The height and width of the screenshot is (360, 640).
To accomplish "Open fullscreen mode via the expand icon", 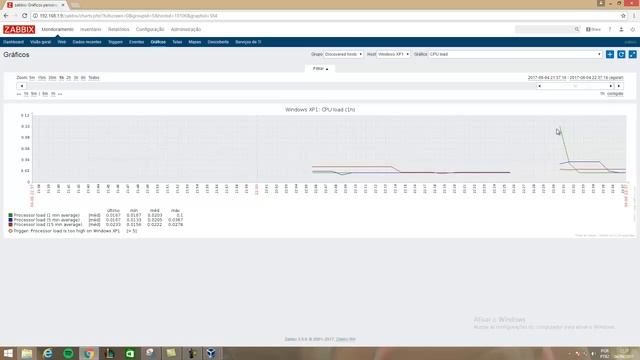I will coord(633,54).
